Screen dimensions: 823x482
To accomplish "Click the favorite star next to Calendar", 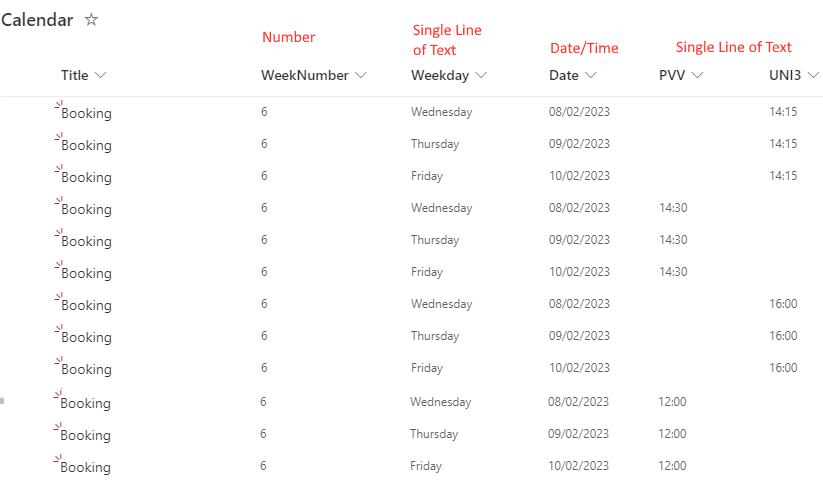I will (x=91, y=19).
